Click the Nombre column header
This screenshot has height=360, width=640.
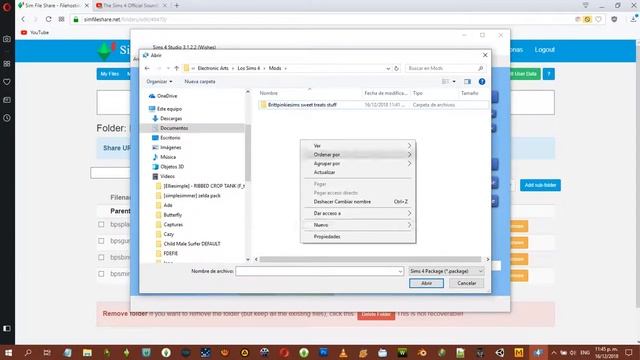pos(269,93)
